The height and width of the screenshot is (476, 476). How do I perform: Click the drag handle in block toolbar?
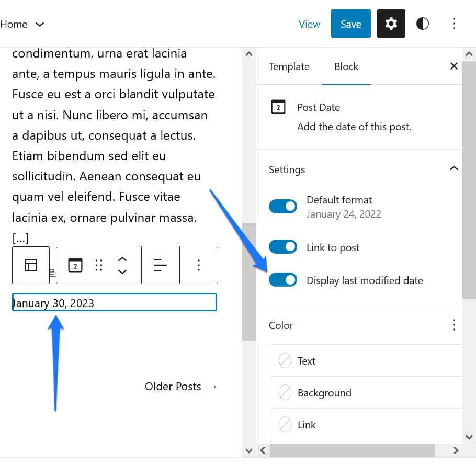[98, 265]
